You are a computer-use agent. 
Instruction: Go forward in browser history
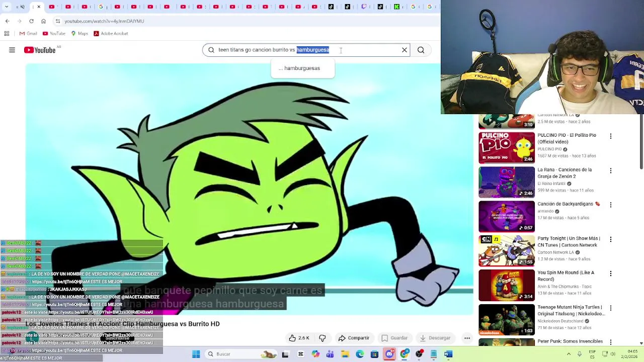[x=19, y=21]
